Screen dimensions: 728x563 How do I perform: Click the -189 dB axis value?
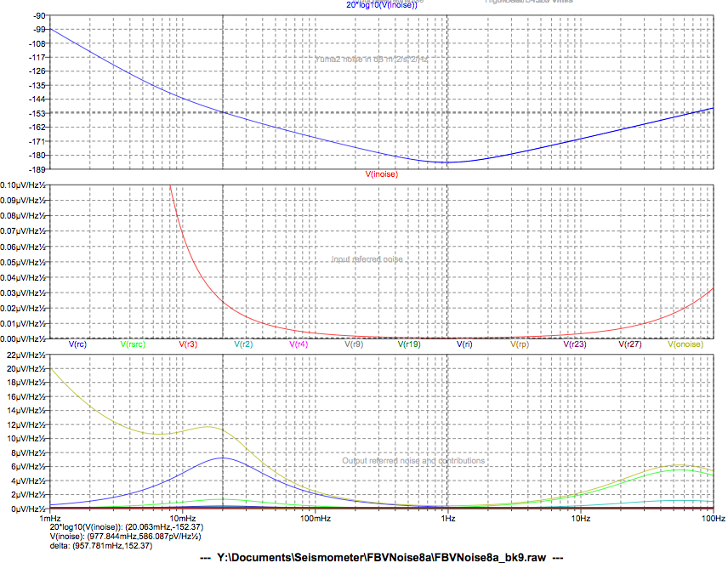coord(37,169)
